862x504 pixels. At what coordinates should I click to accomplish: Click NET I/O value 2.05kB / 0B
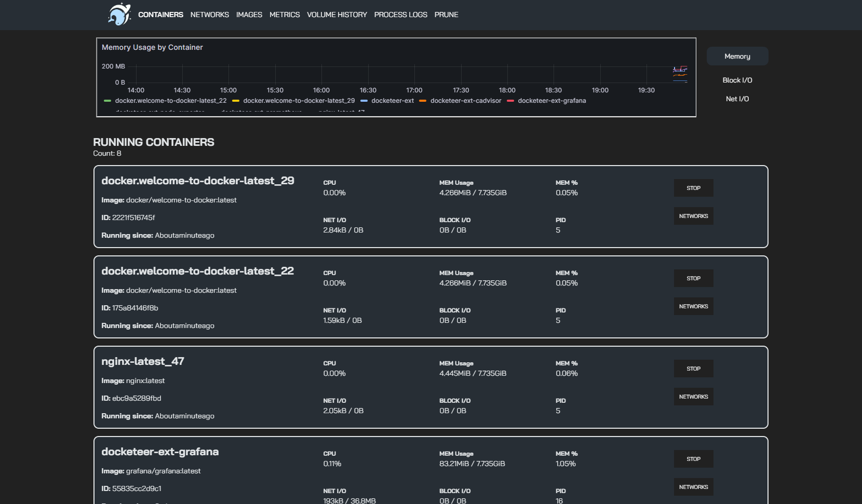343,411
